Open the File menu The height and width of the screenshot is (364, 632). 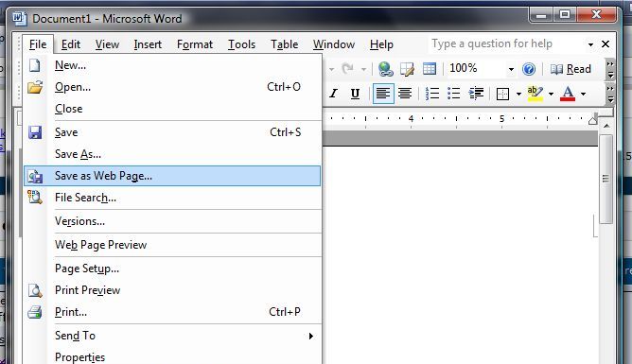(38, 44)
